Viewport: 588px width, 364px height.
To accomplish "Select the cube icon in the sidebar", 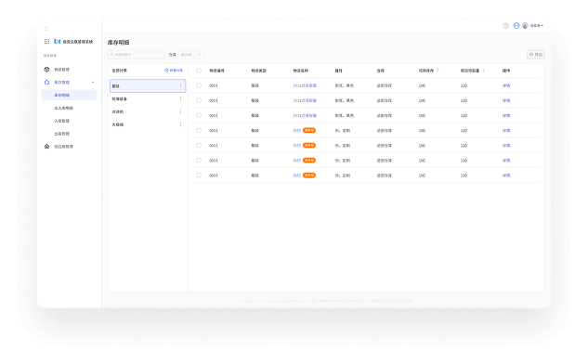I will (x=46, y=70).
